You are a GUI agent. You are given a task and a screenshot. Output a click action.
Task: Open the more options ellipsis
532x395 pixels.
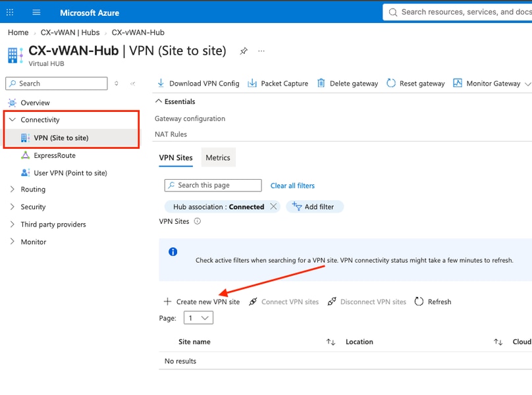pos(261,51)
